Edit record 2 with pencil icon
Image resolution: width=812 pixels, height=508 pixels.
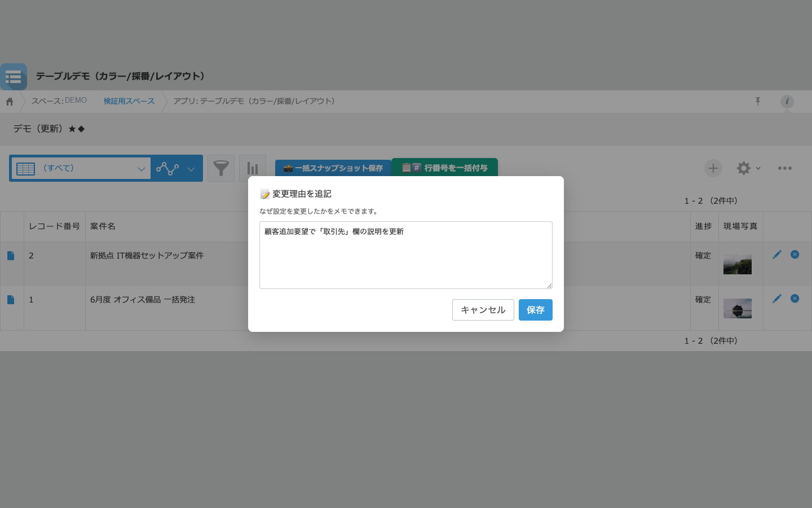coord(777,255)
